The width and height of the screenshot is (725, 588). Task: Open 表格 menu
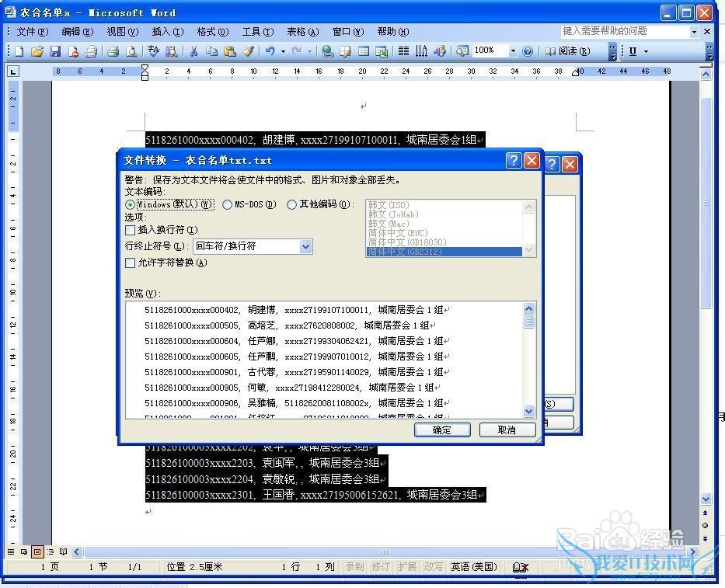coord(303,31)
